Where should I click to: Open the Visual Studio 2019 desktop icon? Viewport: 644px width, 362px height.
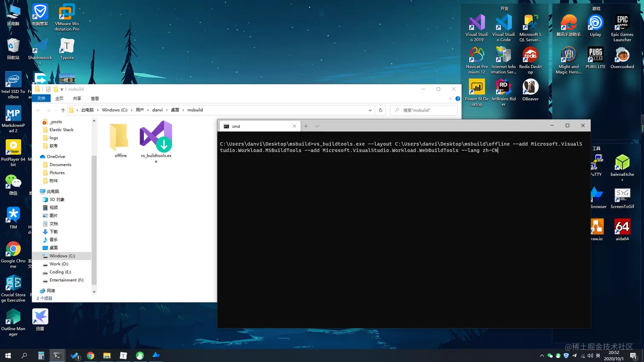click(477, 28)
